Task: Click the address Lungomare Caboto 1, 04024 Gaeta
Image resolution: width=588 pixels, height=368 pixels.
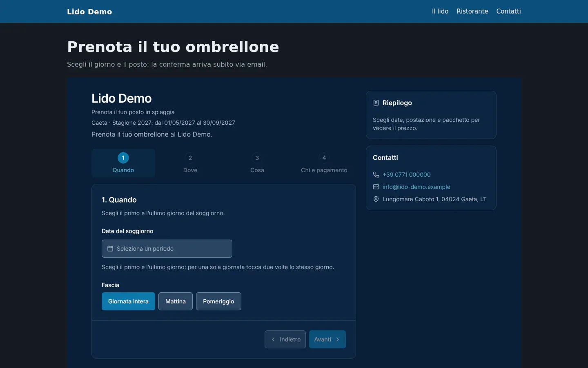Action: 434,199
